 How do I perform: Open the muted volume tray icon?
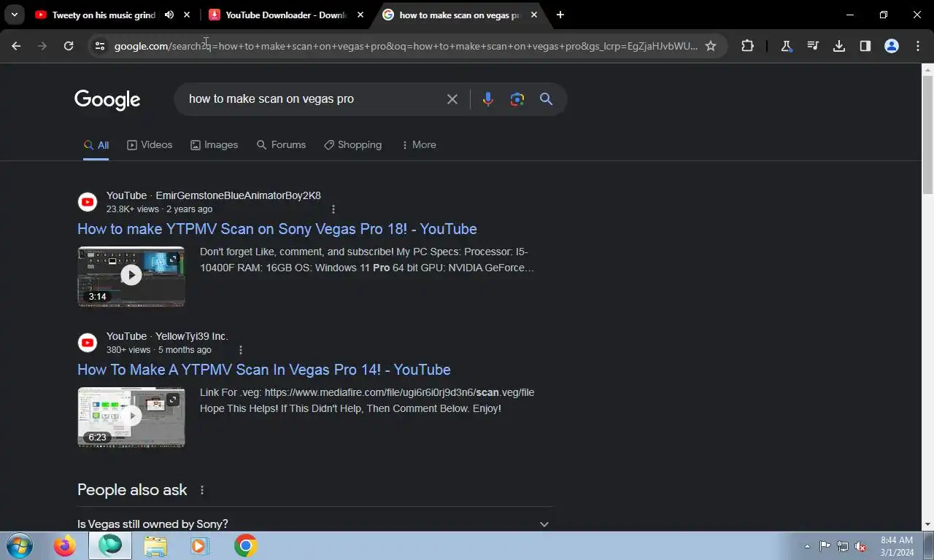coord(861,546)
